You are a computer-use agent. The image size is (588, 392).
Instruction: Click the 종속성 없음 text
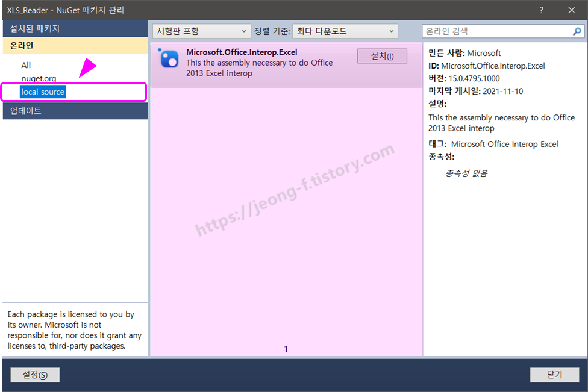tap(466, 173)
